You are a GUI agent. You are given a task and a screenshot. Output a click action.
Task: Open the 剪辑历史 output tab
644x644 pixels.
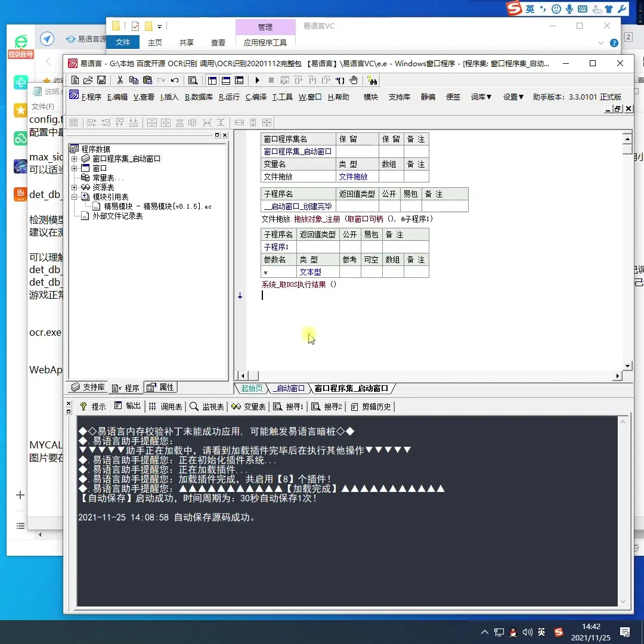[x=371, y=407]
